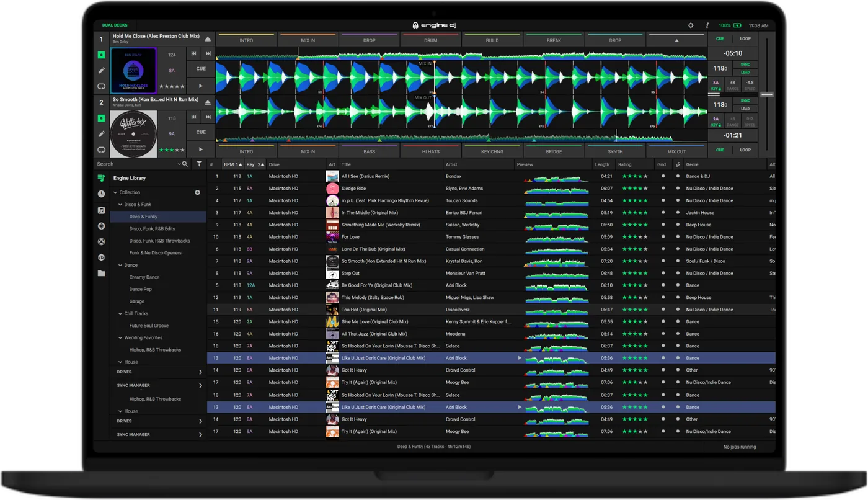Select the LOOP tab for deck 2
Viewport: 868px width, 500px height.
(745, 150)
